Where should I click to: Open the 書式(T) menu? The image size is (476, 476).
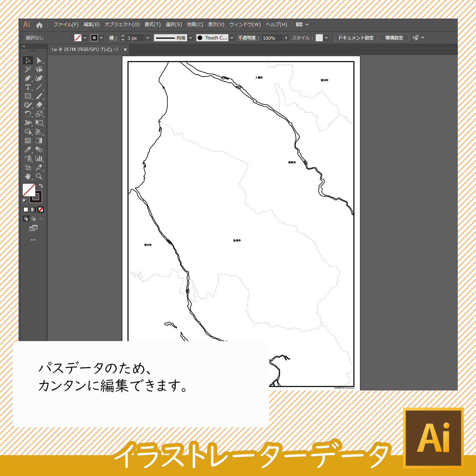coord(152,25)
